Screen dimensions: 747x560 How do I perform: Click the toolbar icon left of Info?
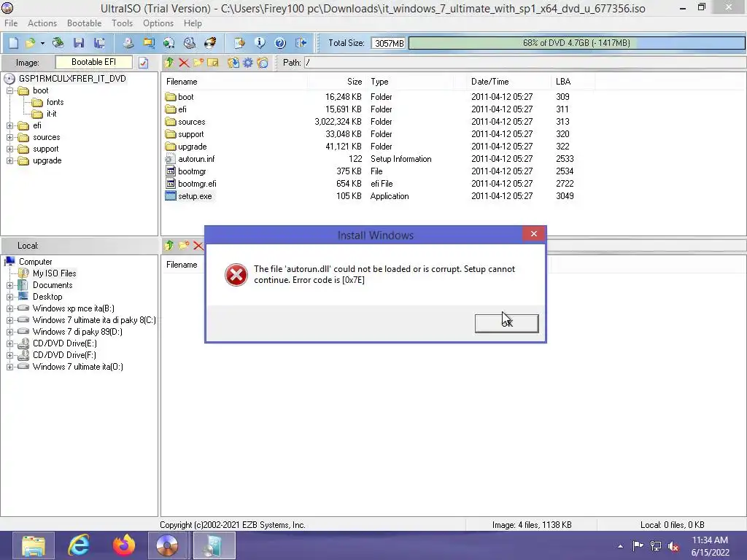239,43
